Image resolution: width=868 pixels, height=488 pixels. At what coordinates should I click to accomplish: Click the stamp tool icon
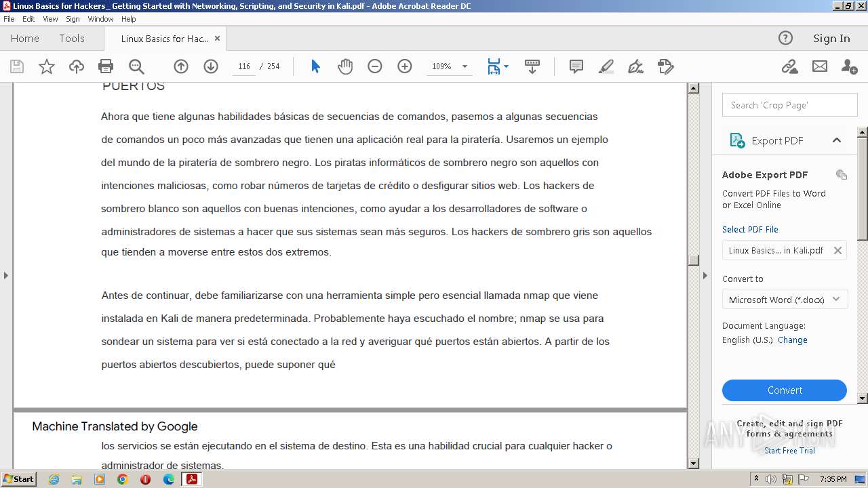(x=666, y=66)
